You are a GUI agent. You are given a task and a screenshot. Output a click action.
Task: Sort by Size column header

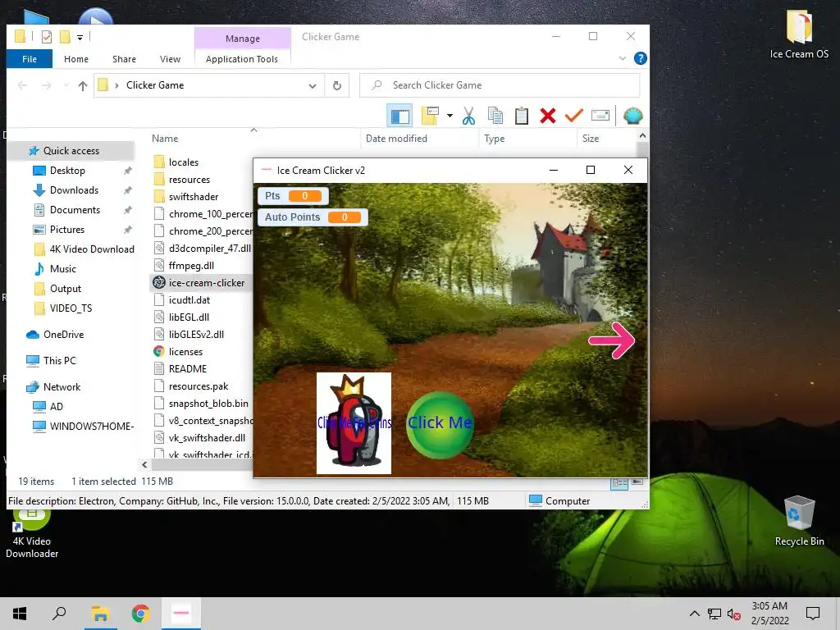coord(591,138)
